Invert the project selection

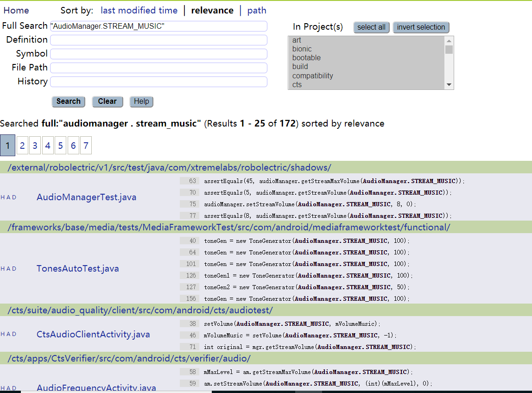point(421,27)
